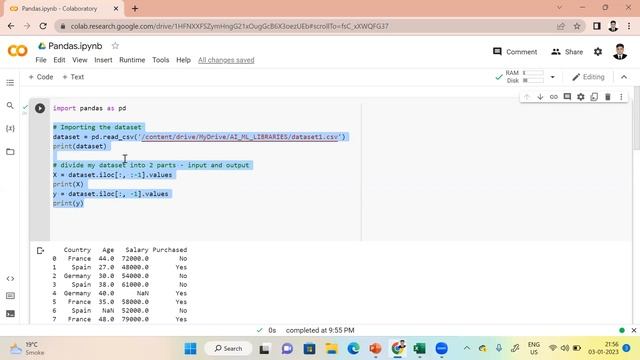Clear cell output icon beside results

click(40, 251)
